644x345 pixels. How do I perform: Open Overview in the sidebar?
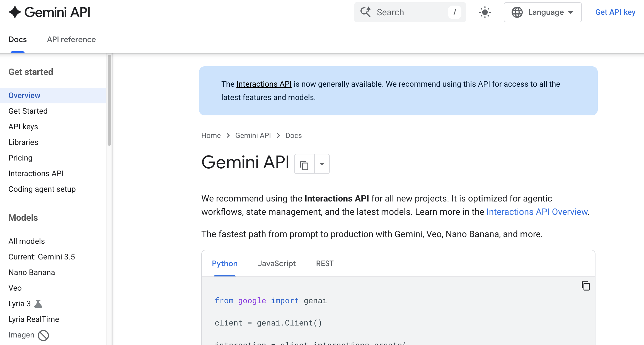(x=53, y=96)
